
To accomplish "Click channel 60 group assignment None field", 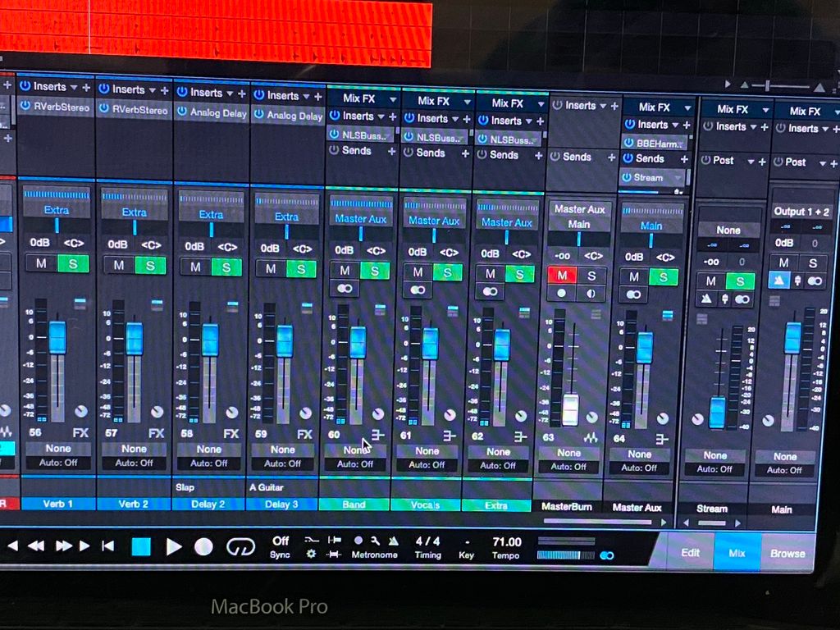I will coord(356,450).
